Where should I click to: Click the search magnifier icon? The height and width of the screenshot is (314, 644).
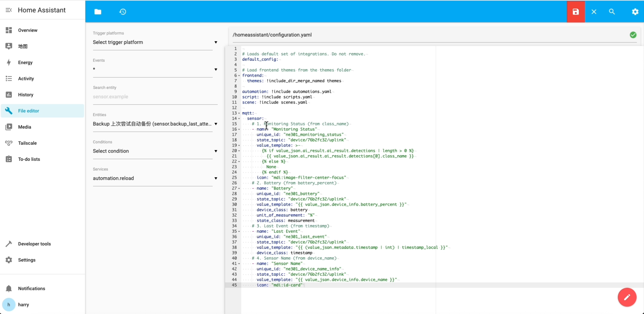pyautogui.click(x=612, y=12)
